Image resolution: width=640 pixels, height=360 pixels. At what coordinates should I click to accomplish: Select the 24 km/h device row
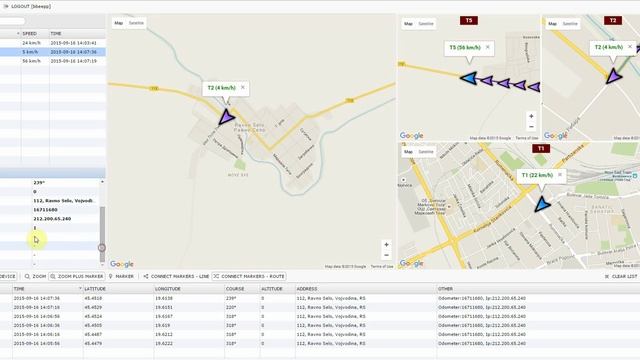(x=53, y=43)
